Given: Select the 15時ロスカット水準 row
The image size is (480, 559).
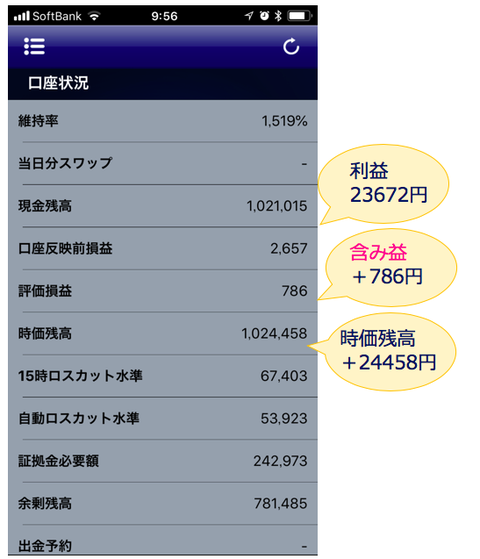Looking at the screenshot, I should pyautogui.click(x=163, y=376).
